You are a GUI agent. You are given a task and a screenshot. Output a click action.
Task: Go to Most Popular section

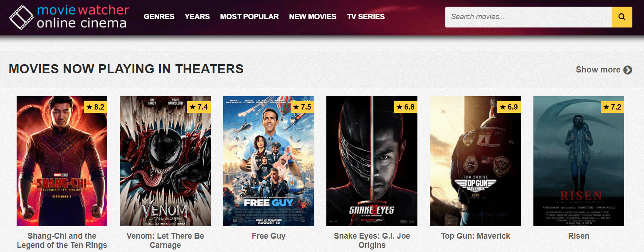point(249,17)
